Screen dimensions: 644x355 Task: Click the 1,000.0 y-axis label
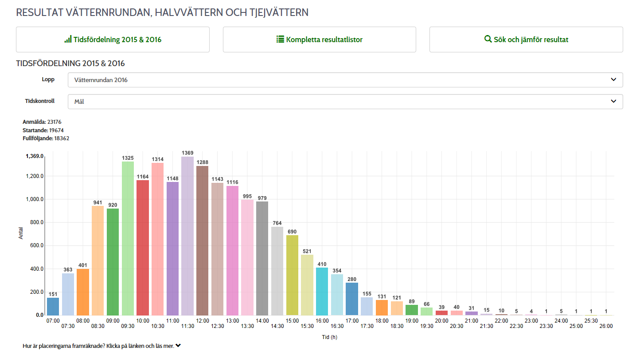tap(35, 199)
